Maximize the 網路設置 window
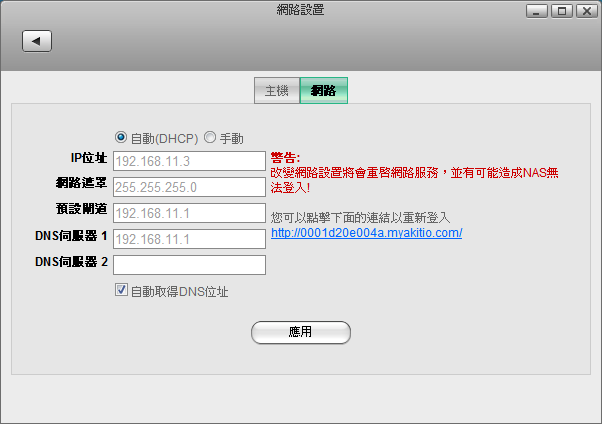The width and height of the screenshot is (602, 424). pyautogui.click(x=560, y=11)
